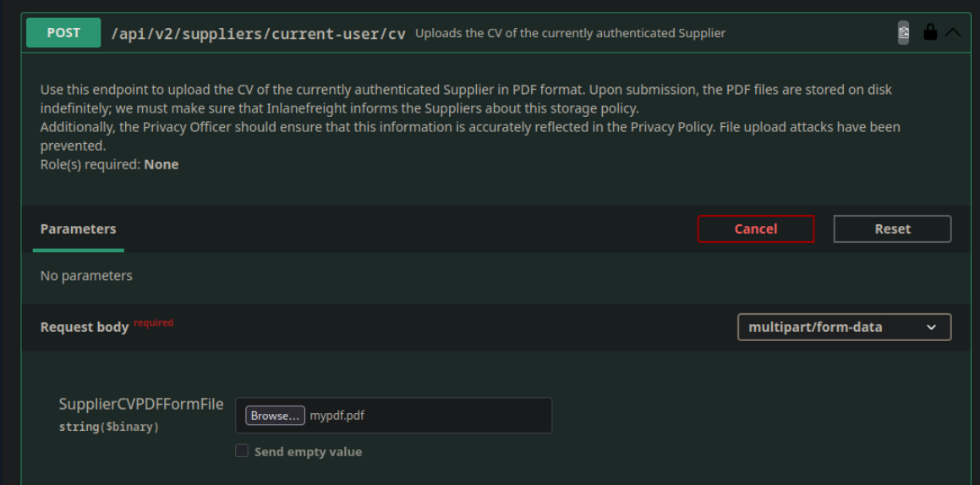Screen dimensions: 980x485
Task: Click the Request body heading
Action: pos(85,327)
